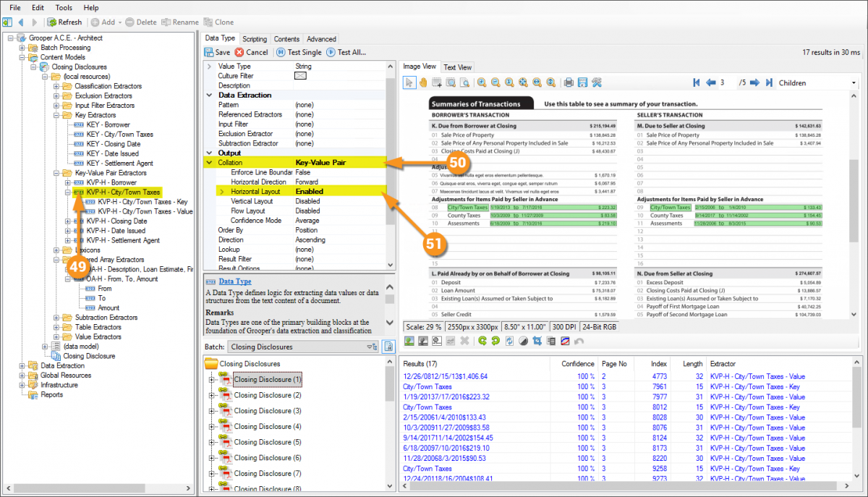Go to the next page arrow
Viewport: 868px width, 497px height.
[x=754, y=82]
